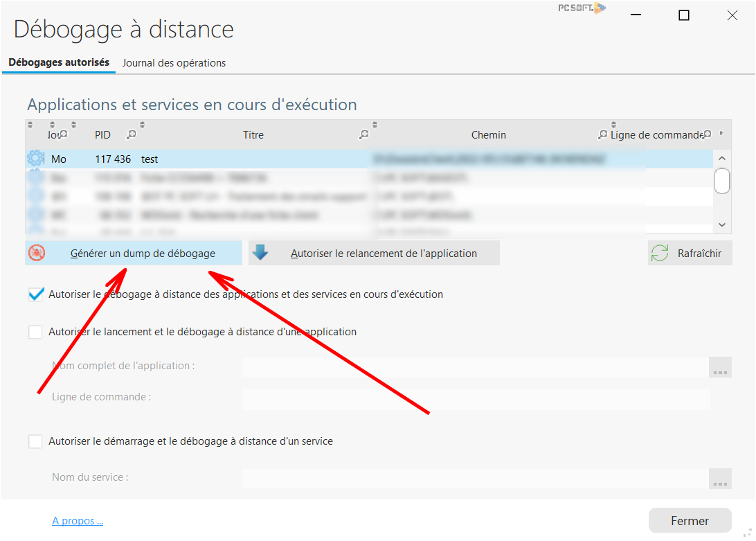756x541 pixels.
Task: Enable launching and remote debugging of an application
Action: pos(35,332)
